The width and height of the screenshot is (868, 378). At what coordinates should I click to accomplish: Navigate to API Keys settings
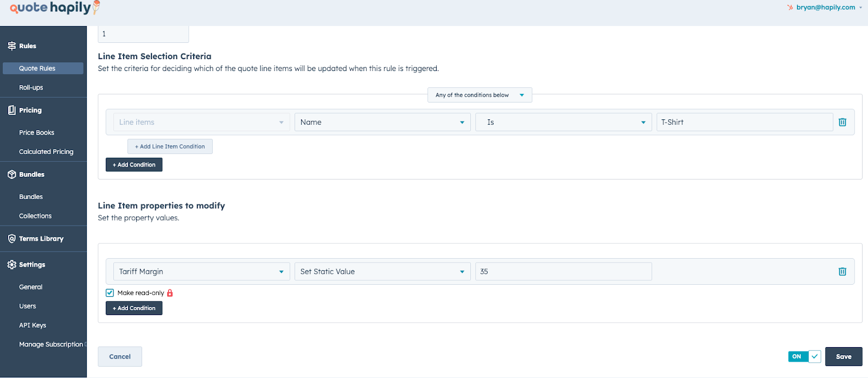[x=33, y=325]
